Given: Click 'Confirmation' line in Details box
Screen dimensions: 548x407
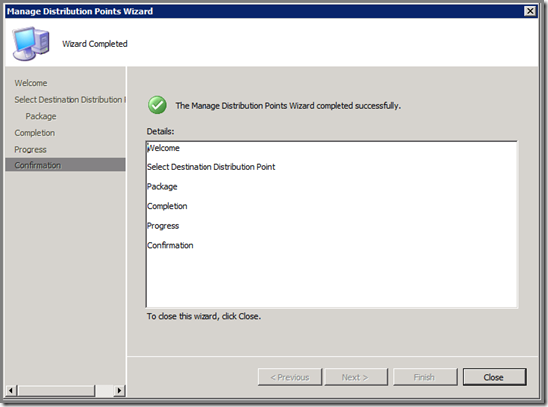Looking at the screenshot, I should tap(170, 245).
